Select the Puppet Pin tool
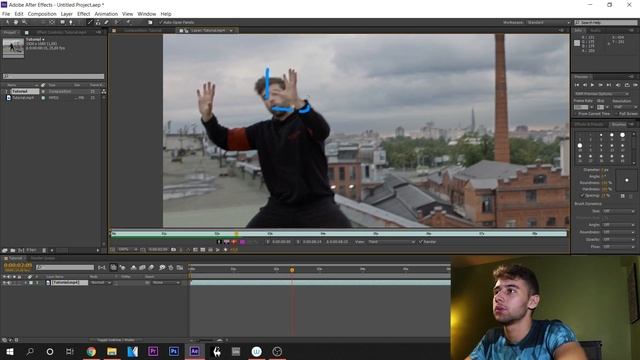Screen dimensions: 640x360 pyautogui.click(x=128, y=22)
